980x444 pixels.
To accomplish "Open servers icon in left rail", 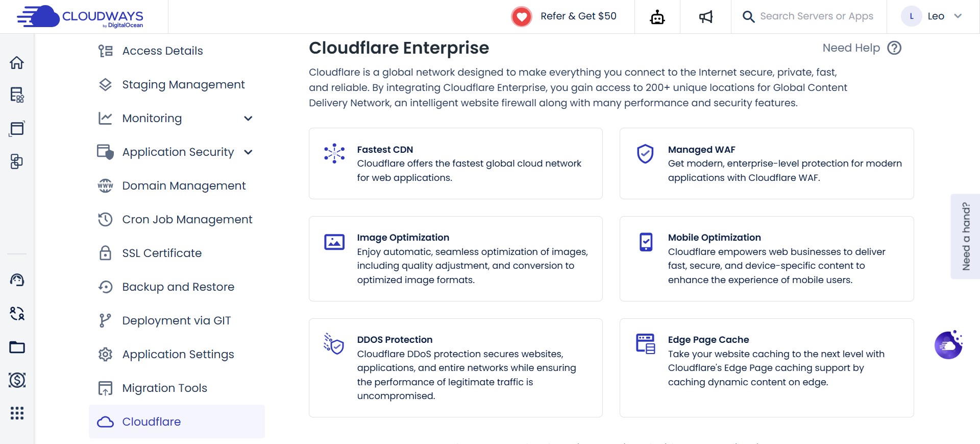I will click(17, 95).
